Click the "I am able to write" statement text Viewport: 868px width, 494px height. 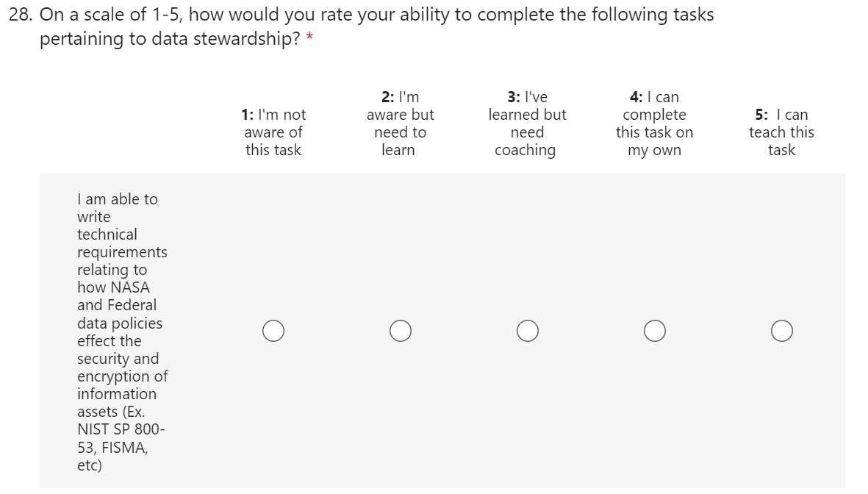tap(117, 207)
